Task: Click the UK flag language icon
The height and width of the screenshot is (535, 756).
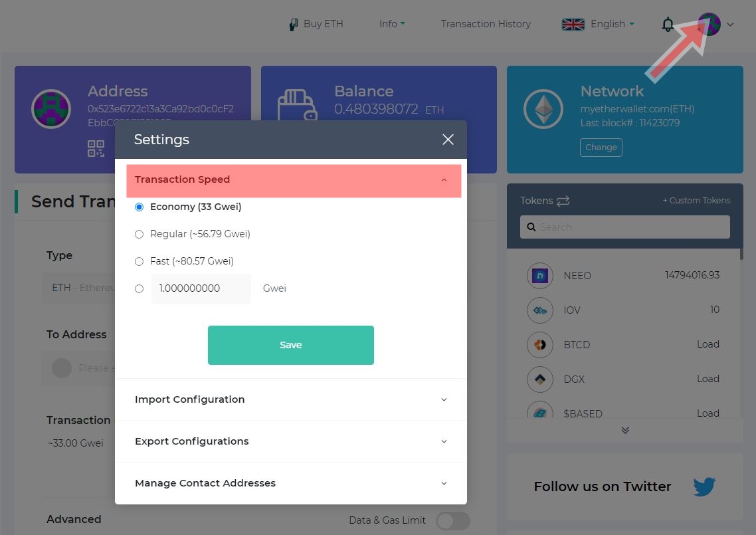Action: [573, 24]
